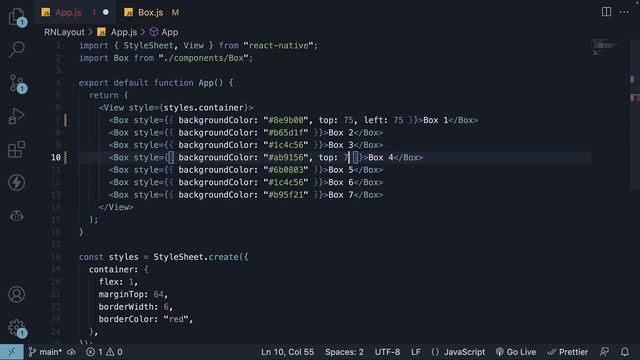Open the Run and Debug view

coord(17,116)
